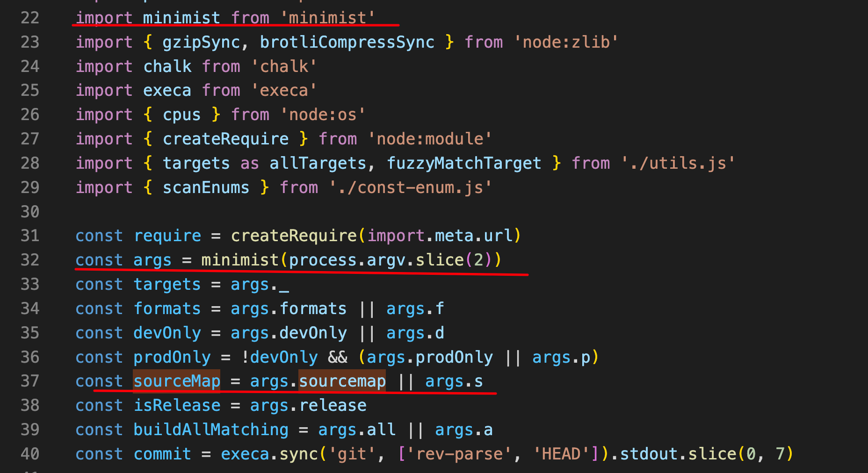Click the scanEnums import identifier
Screen dimensions: 868x473
[x=206, y=187]
